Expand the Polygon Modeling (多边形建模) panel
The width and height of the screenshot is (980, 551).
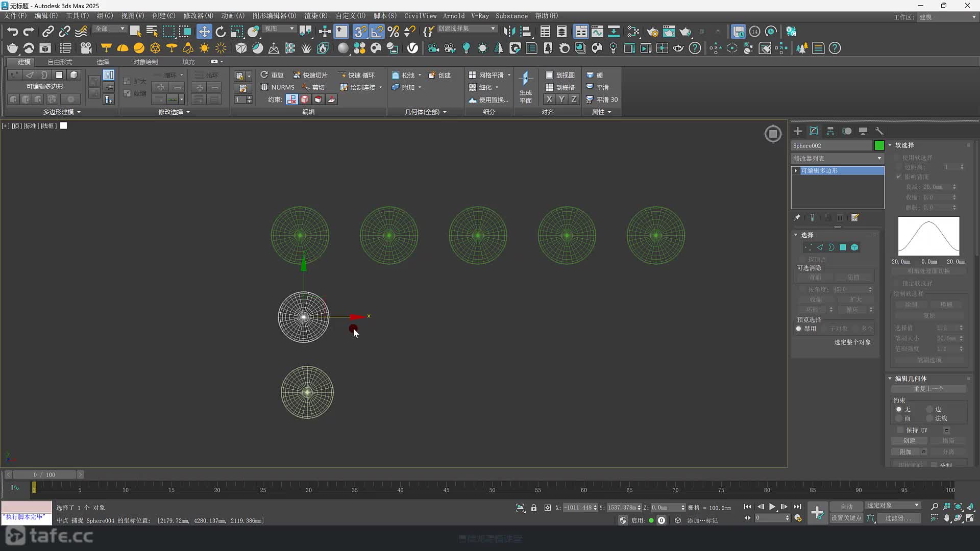coord(62,112)
